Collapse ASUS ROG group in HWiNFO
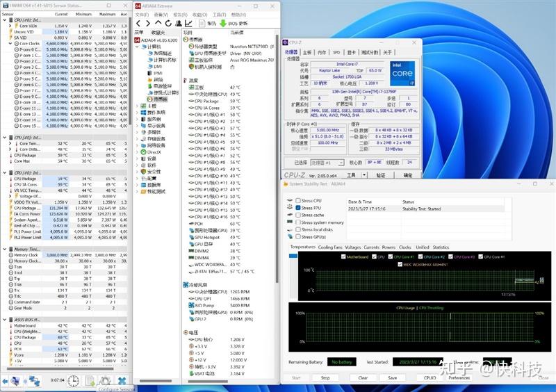 (x=5, y=320)
